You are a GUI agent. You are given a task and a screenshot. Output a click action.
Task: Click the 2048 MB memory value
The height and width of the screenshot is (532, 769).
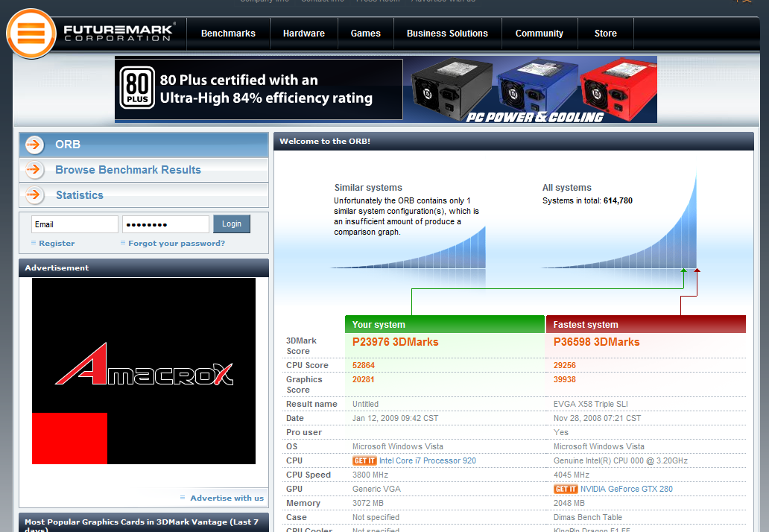pos(569,503)
